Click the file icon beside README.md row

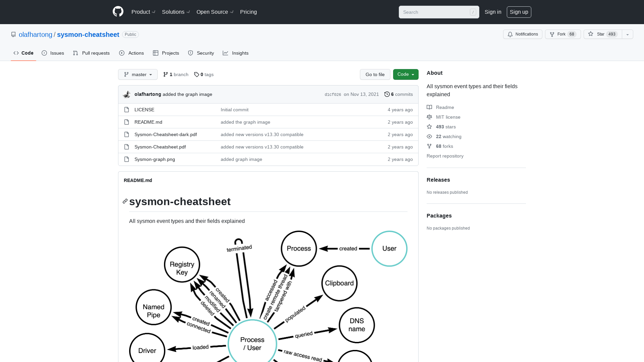tap(126, 122)
